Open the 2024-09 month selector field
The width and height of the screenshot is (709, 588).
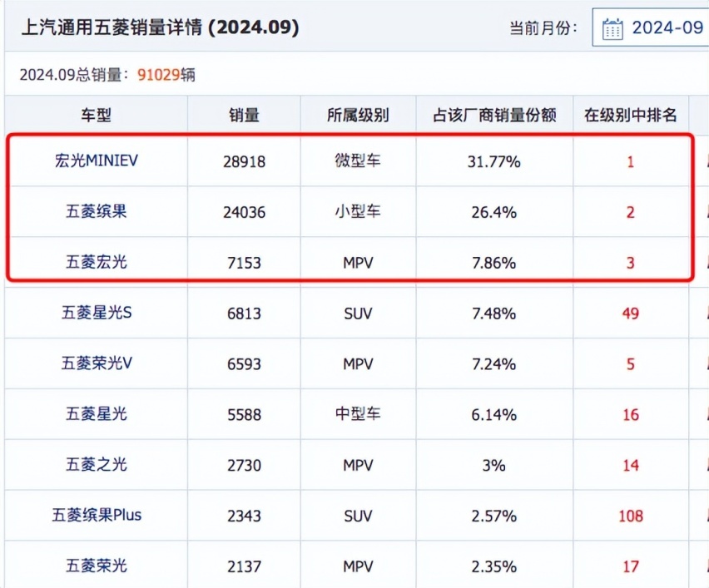coord(651,27)
